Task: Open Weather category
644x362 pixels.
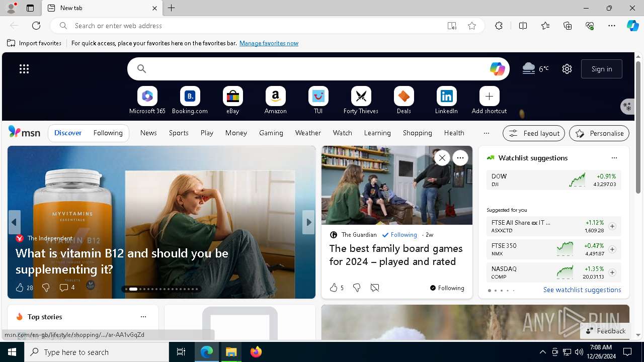Action: (x=308, y=133)
